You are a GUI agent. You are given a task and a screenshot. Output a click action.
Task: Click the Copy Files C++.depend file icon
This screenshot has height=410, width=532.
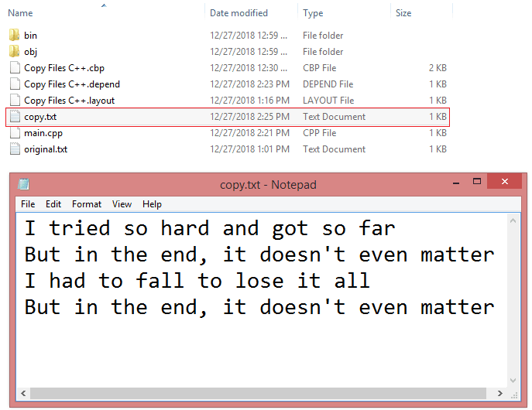point(15,84)
